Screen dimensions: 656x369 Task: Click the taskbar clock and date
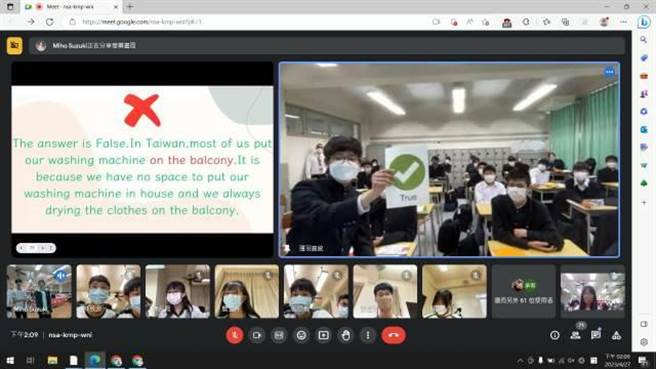618,360
